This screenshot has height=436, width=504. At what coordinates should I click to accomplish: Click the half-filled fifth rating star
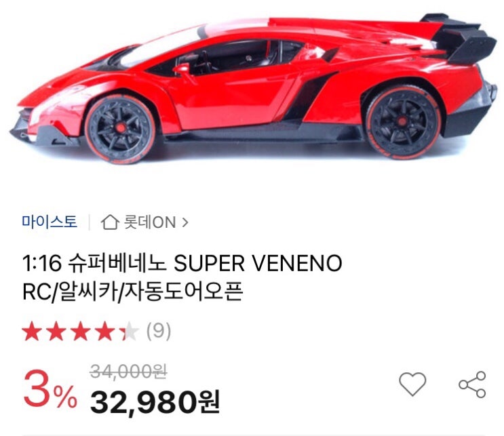coord(129,332)
